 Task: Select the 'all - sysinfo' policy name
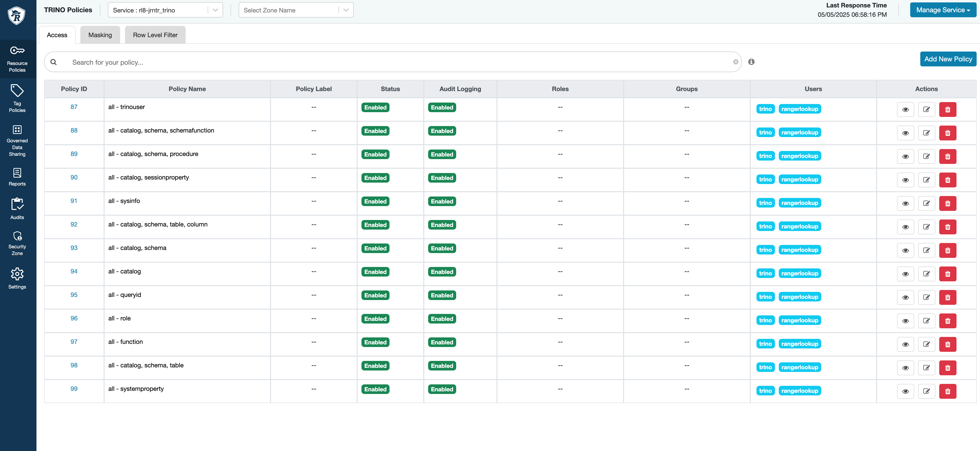[124, 201]
